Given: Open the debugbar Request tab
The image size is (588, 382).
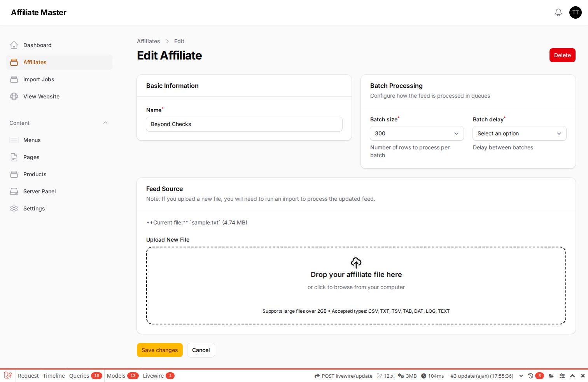Looking at the screenshot, I should (x=28, y=376).
